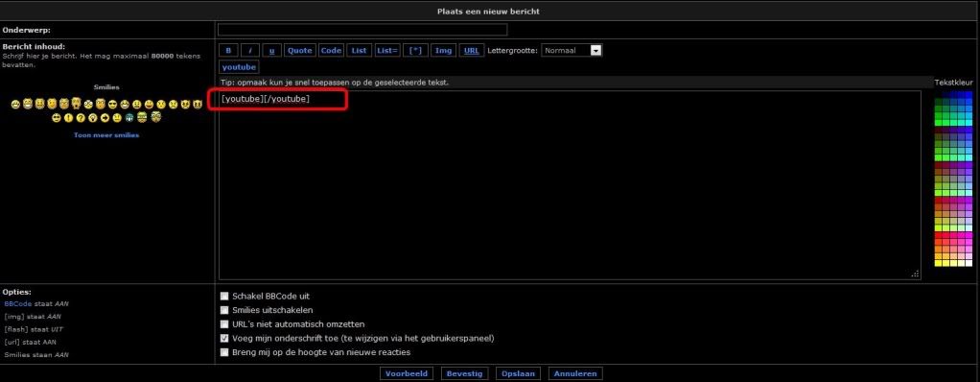Click the 'Plaats een nieuw bericht' header

pyautogui.click(x=487, y=12)
